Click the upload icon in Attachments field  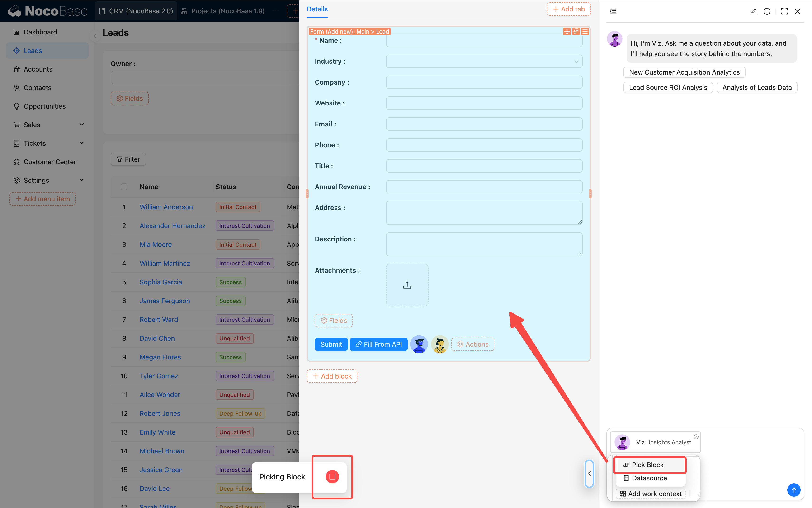(x=407, y=285)
